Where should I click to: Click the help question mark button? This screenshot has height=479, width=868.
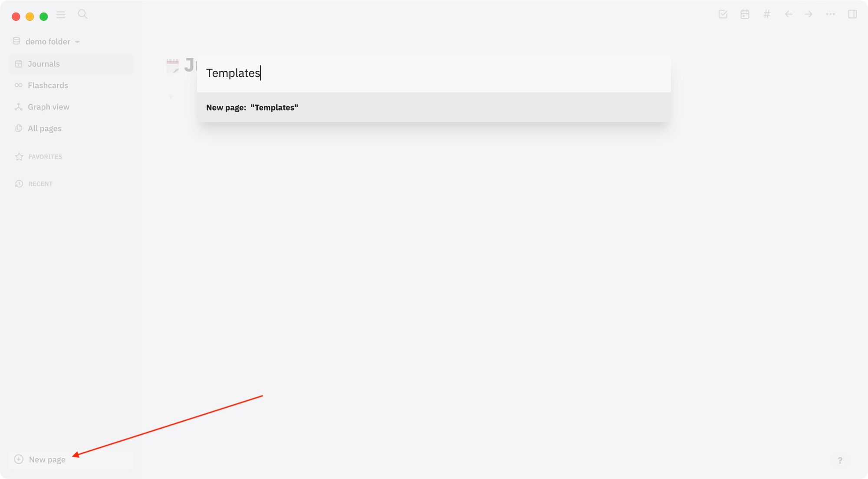coord(840,460)
